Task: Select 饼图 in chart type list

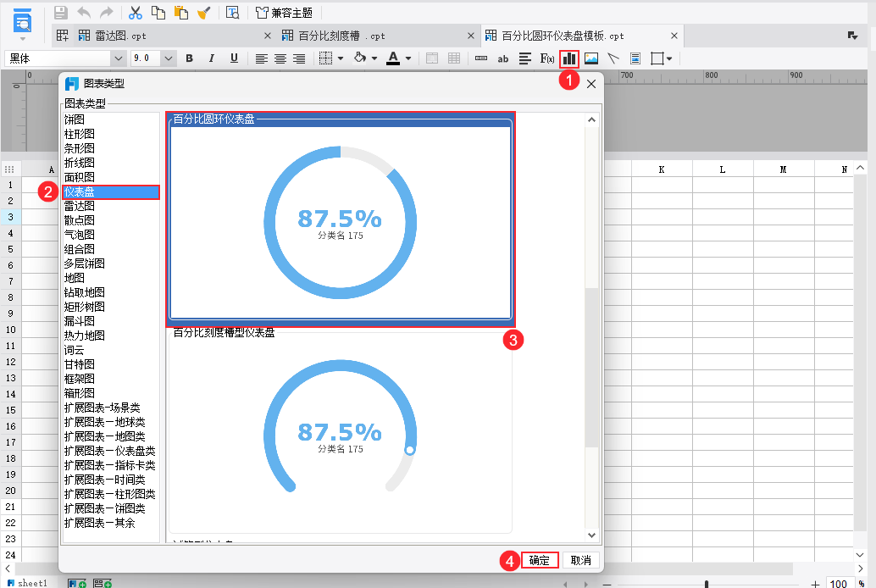Action: [111, 119]
